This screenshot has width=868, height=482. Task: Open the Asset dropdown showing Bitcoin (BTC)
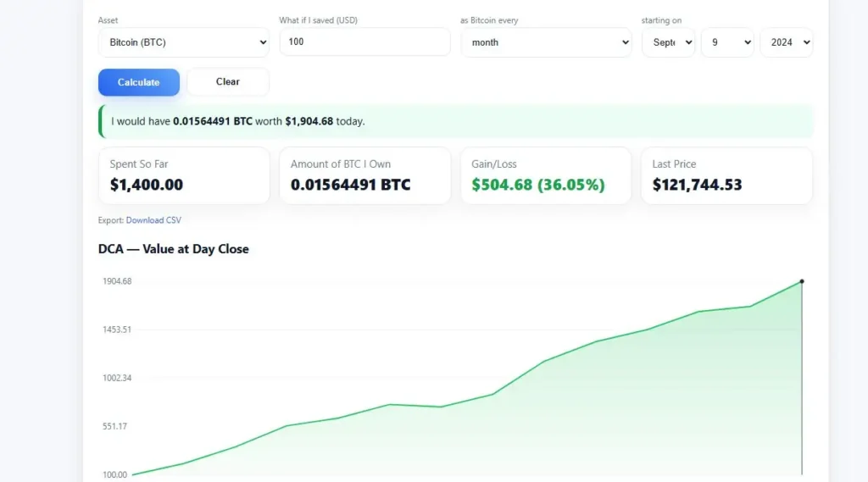(183, 42)
